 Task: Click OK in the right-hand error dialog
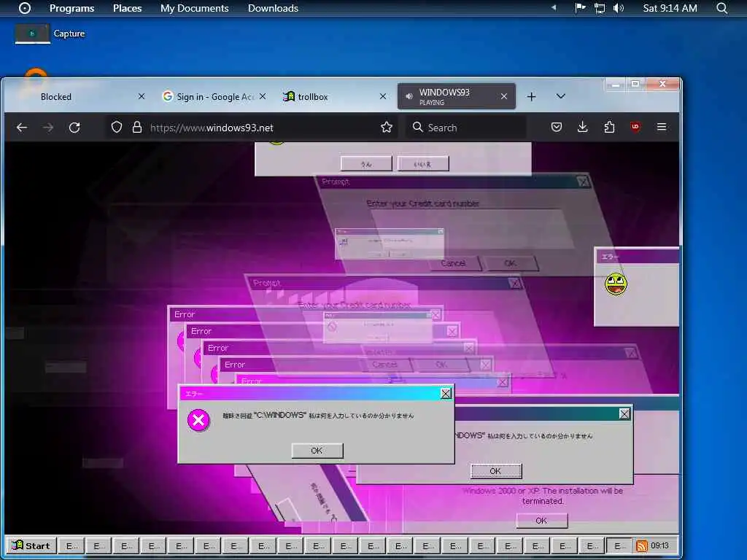496,471
